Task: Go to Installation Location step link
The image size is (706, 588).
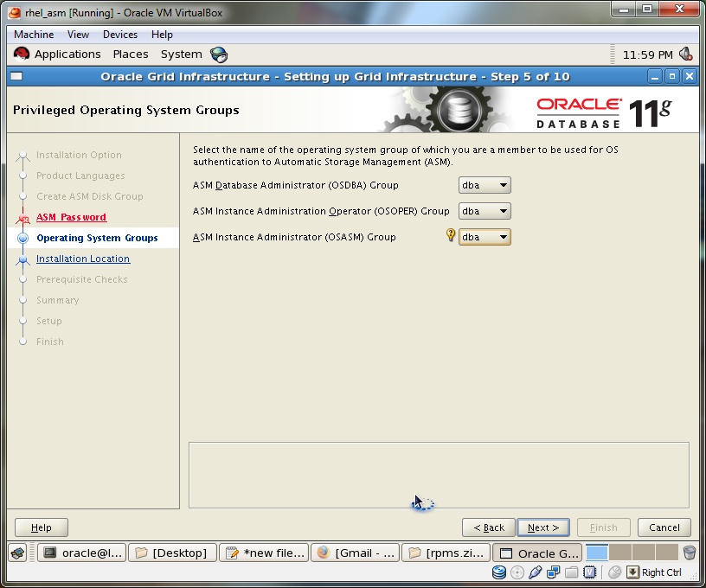Action: click(x=83, y=259)
